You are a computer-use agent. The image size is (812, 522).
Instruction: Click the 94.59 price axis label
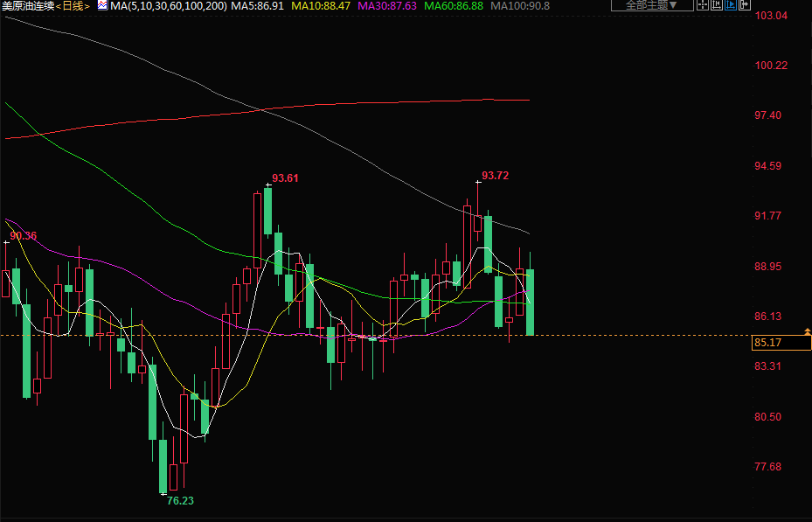click(x=768, y=166)
